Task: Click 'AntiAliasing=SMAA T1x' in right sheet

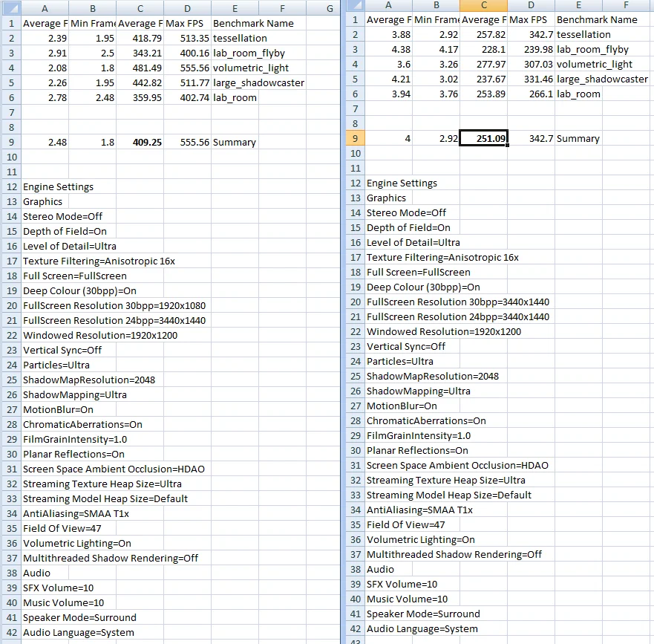Action: click(419, 510)
